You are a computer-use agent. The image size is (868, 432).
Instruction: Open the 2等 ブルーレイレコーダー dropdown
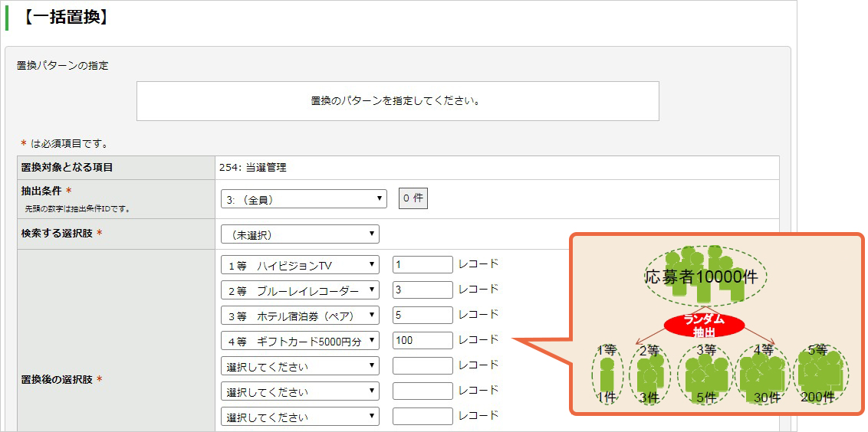click(x=300, y=290)
